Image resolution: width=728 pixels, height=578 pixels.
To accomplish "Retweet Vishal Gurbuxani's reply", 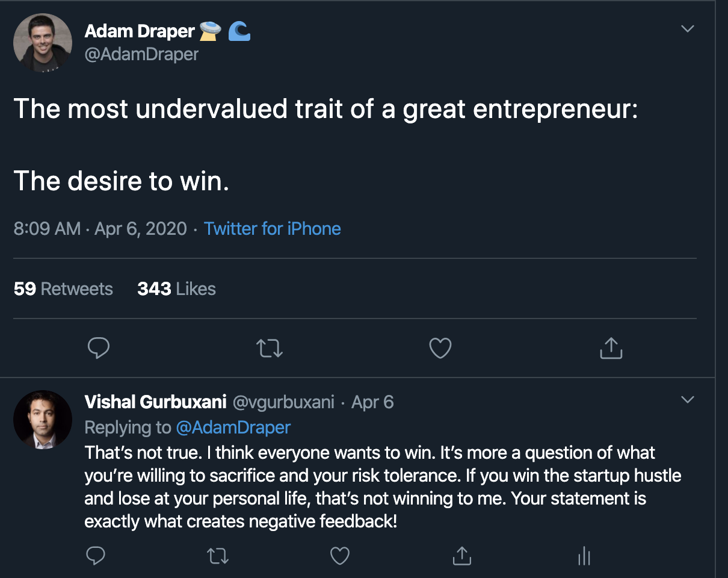I will click(x=218, y=556).
